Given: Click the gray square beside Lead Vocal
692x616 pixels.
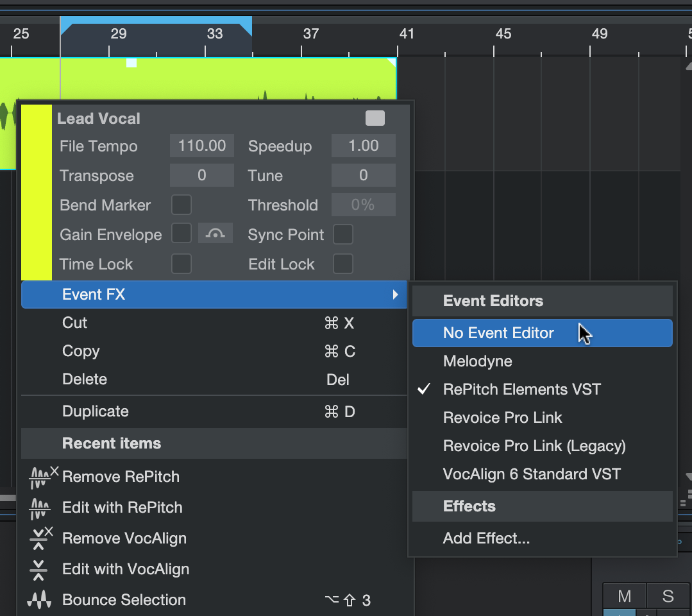Looking at the screenshot, I should pyautogui.click(x=375, y=118).
